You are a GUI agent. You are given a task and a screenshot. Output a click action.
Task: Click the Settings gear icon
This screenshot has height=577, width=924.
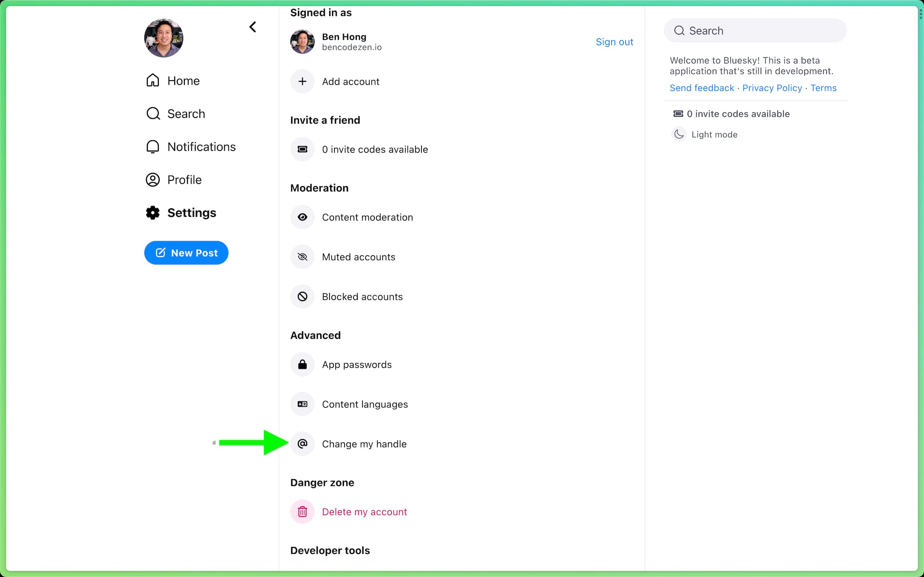(x=153, y=213)
